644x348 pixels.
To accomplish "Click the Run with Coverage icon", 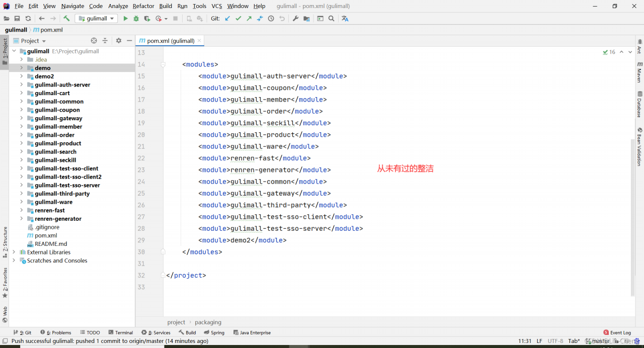I will (x=147, y=19).
